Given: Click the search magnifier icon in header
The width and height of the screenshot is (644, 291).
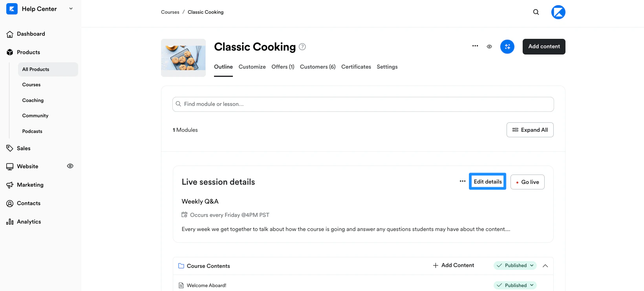Looking at the screenshot, I should click(x=536, y=12).
